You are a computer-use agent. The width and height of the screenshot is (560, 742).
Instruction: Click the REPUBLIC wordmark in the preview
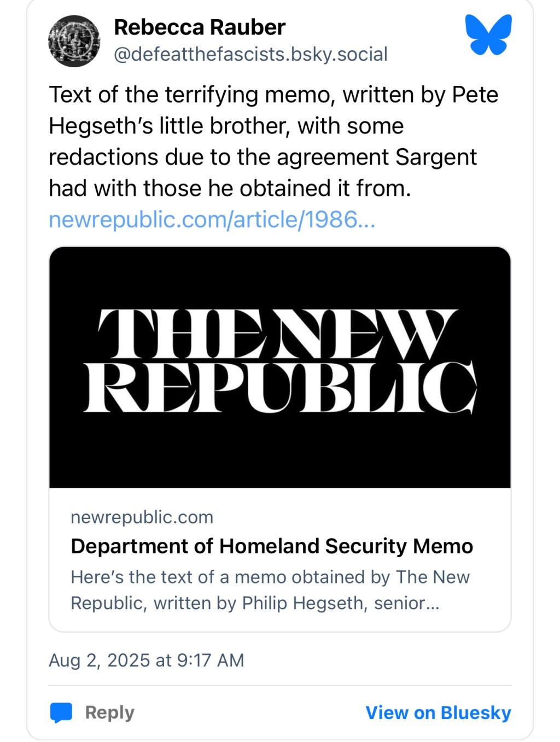(280, 386)
